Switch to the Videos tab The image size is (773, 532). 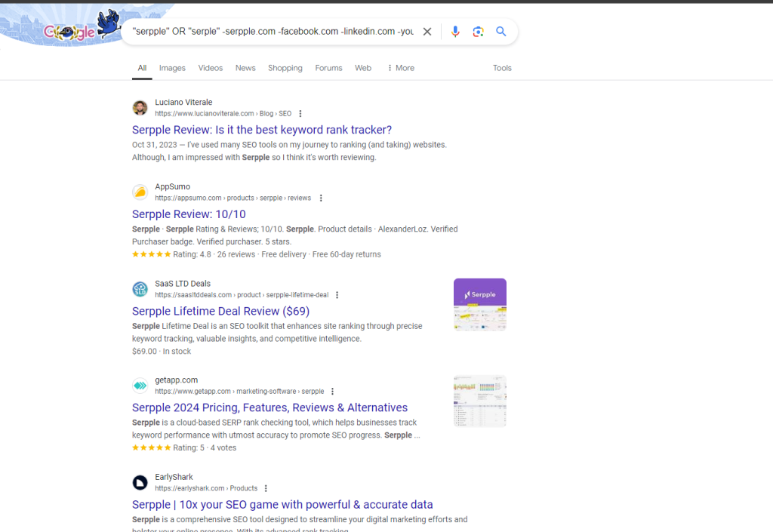click(x=211, y=68)
